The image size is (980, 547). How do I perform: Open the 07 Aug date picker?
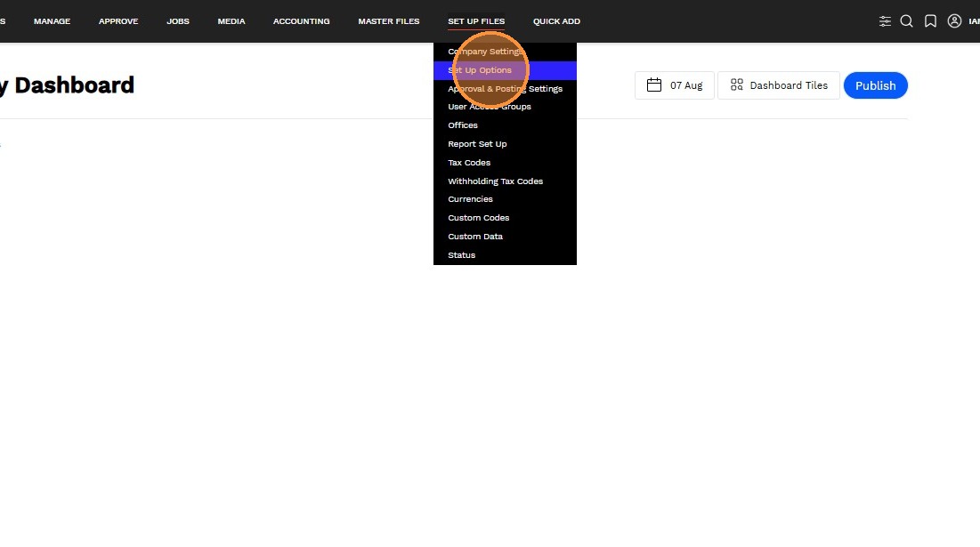[675, 85]
